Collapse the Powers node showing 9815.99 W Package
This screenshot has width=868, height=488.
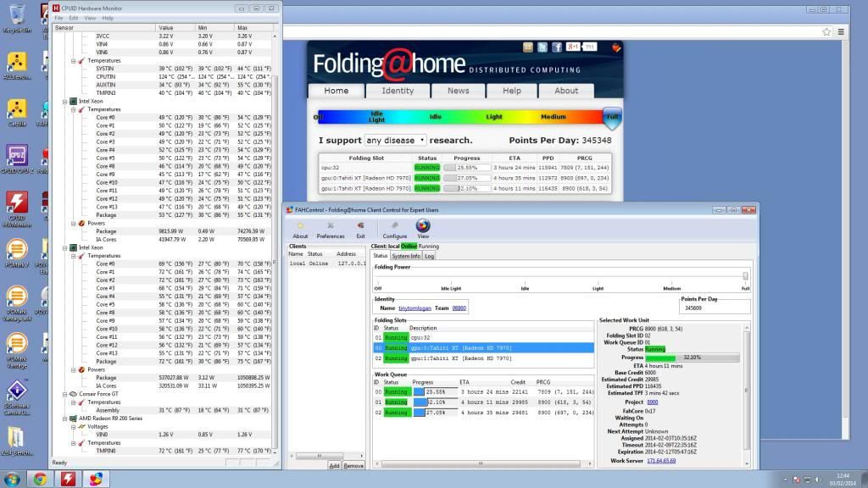(73, 224)
